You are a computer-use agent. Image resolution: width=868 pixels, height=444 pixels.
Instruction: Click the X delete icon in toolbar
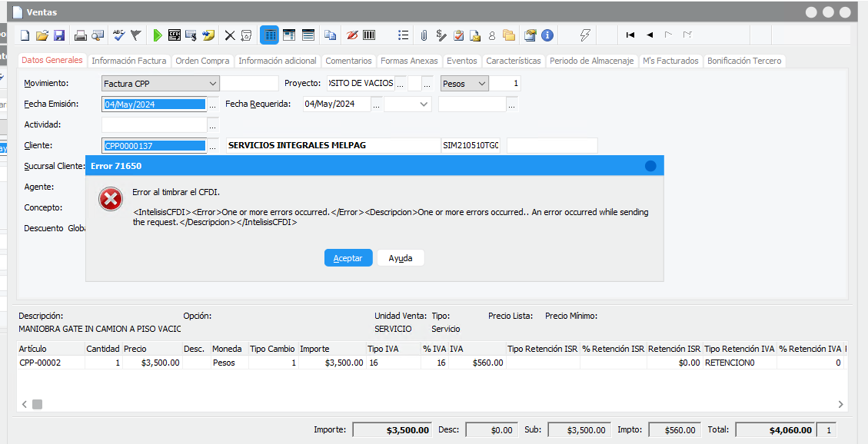(229, 35)
